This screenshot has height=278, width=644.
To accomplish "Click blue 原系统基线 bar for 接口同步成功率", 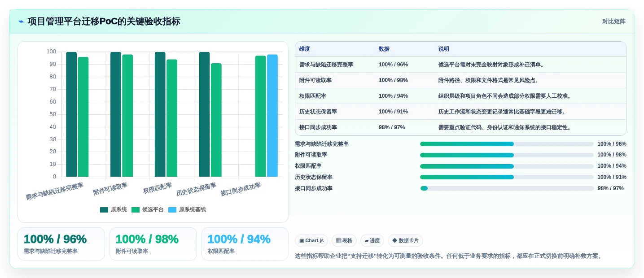I will coord(272,116).
